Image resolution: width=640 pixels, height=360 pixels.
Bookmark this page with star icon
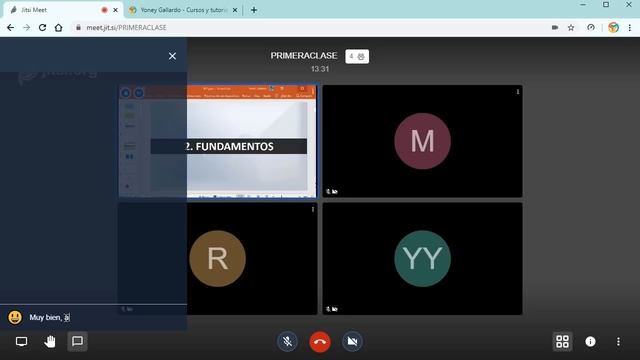coord(571,27)
